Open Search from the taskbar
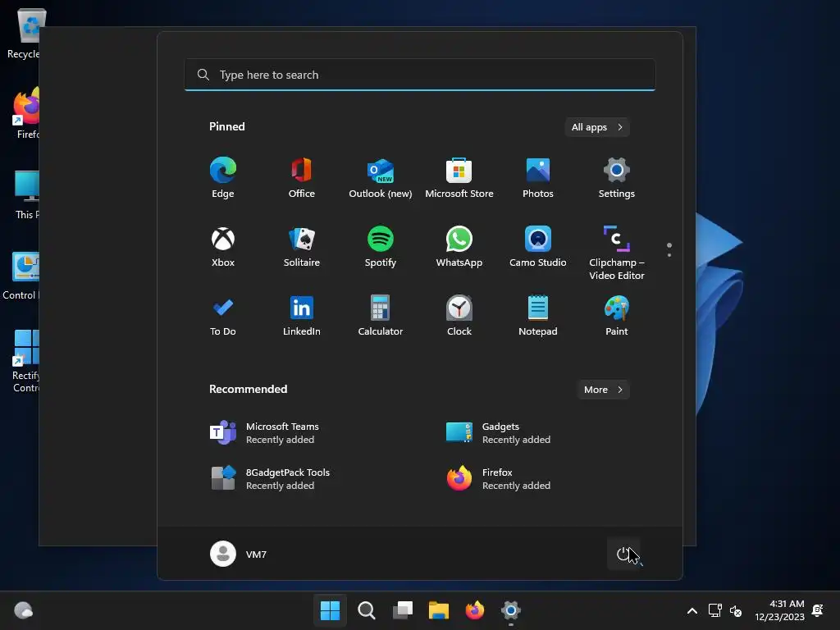The image size is (840, 630). click(x=367, y=610)
